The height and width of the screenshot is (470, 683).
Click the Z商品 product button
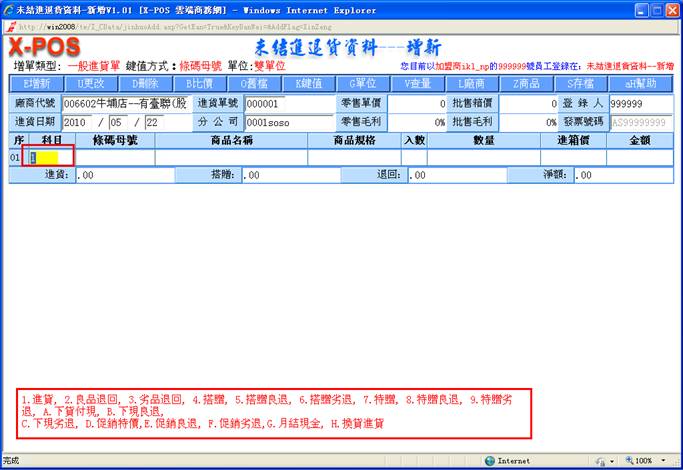coord(525,83)
